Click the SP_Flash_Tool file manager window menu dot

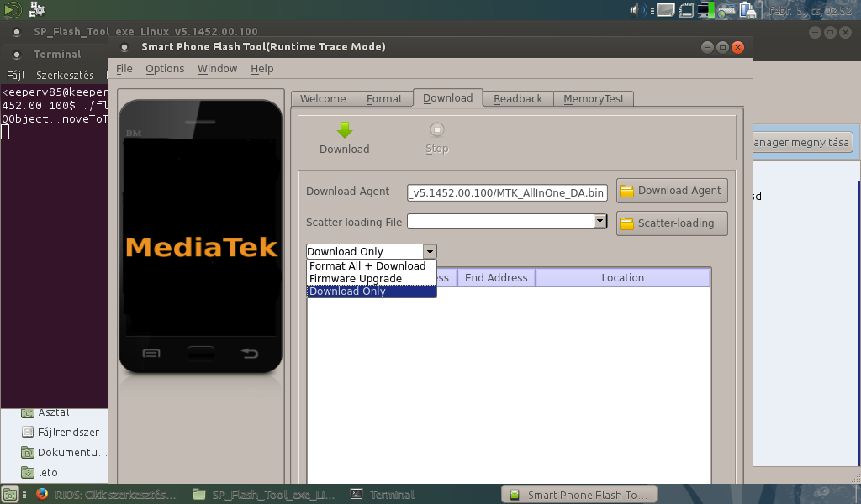(x=17, y=32)
